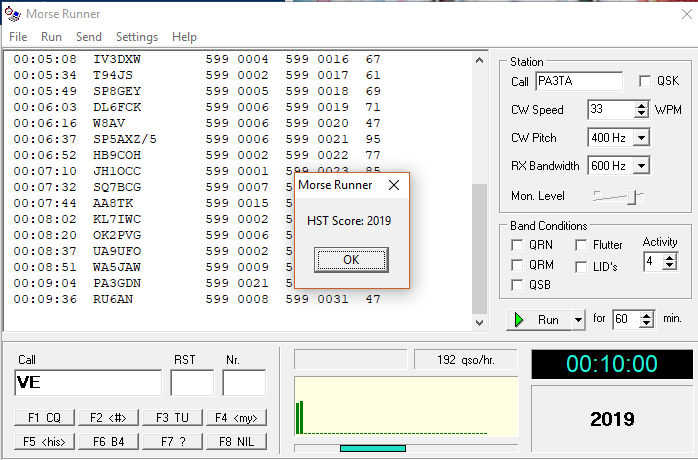Viewport: 698px width, 460px height.
Task: Click the station Call field PA3TA
Action: [579, 81]
